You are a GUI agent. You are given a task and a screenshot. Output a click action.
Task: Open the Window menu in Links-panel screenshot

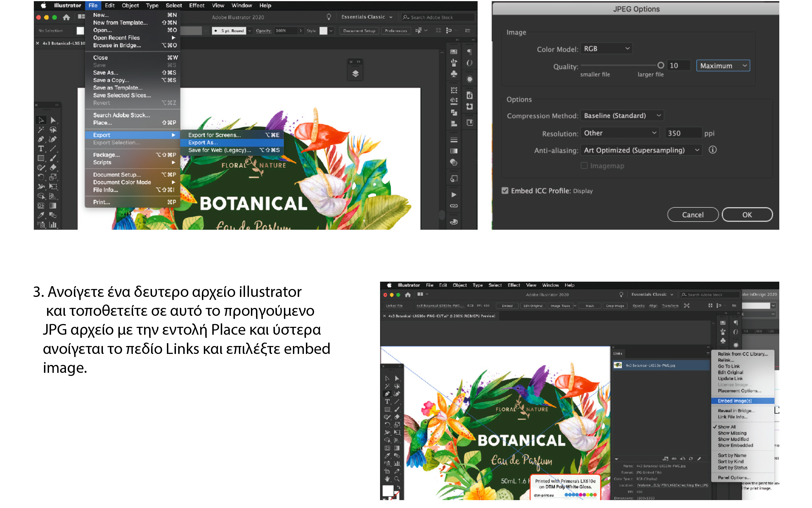point(550,285)
